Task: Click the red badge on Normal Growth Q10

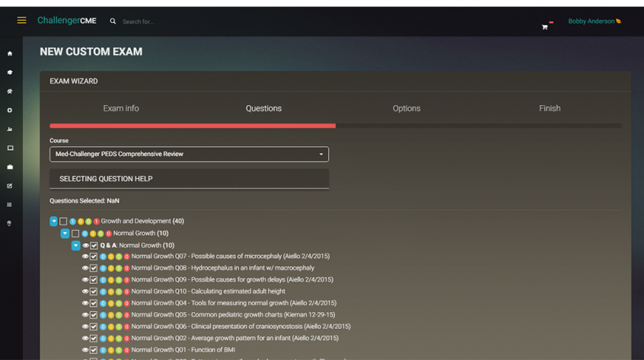Action: [x=127, y=292]
